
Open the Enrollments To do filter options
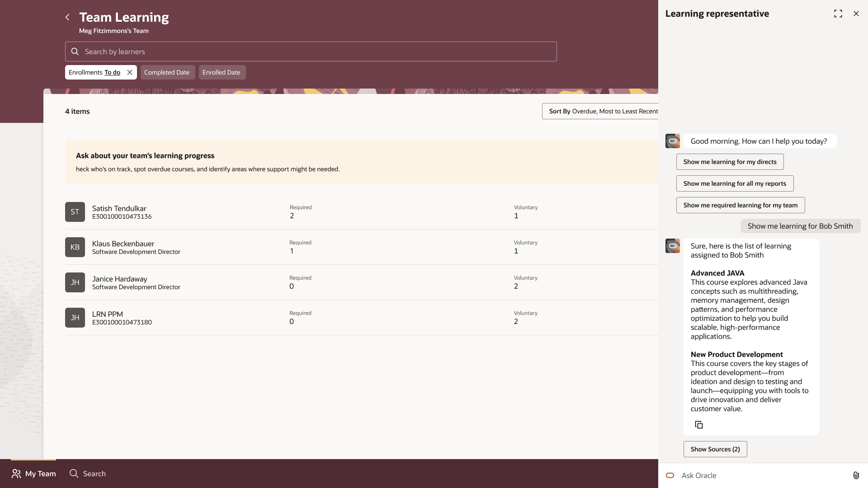[x=95, y=72]
